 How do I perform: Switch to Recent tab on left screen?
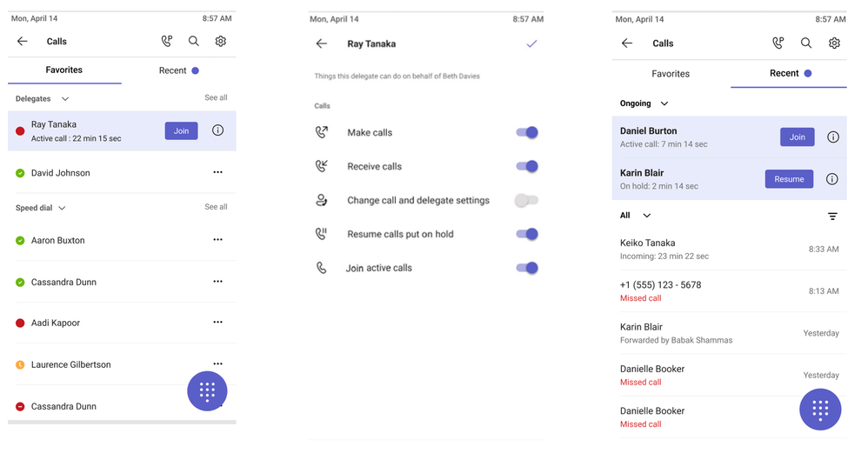[x=178, y=70]
